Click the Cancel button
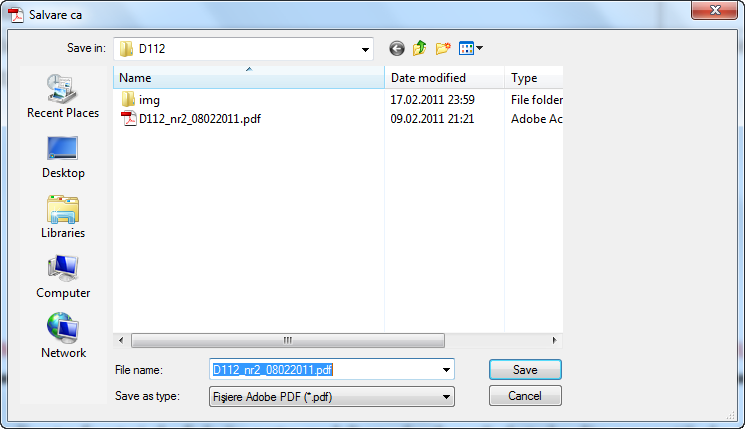The image size is (745, 429). (525, 396)
